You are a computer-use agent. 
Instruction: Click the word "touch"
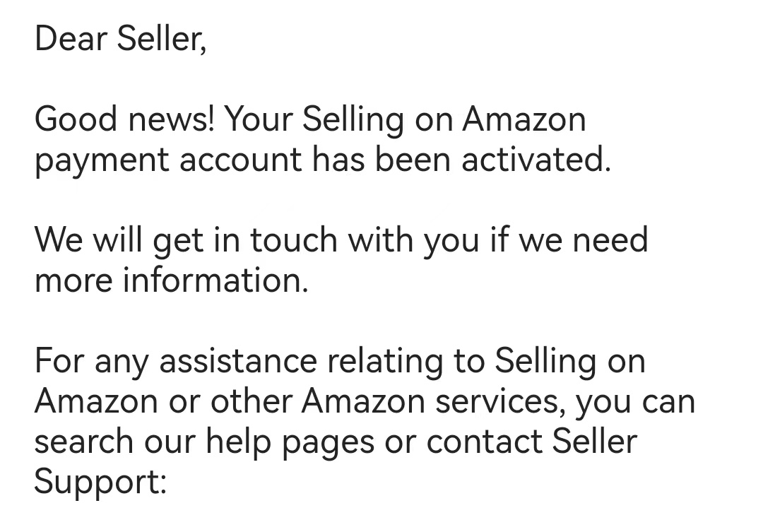pos(295,240)
